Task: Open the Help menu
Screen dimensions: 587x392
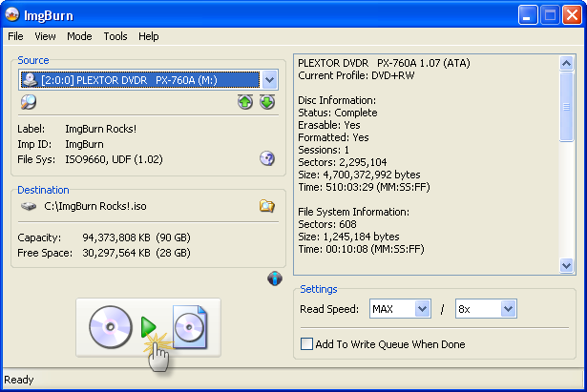Action: [x=148, y=36]
